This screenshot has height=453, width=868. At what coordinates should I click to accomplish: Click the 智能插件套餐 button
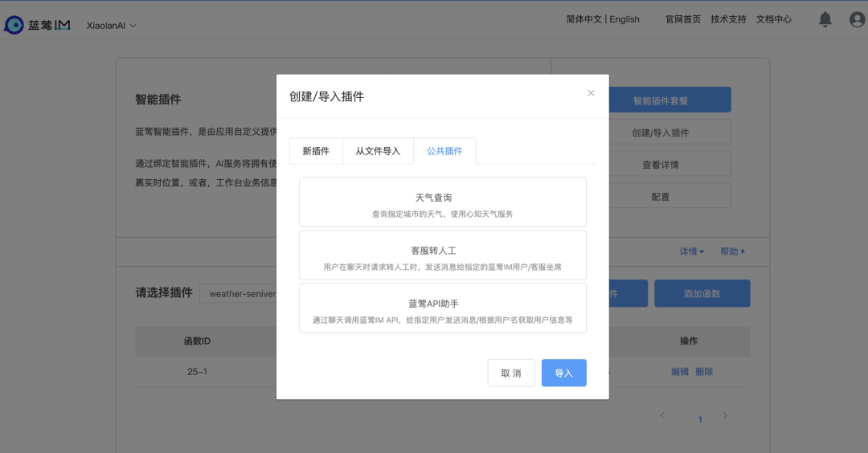(669, 100)
